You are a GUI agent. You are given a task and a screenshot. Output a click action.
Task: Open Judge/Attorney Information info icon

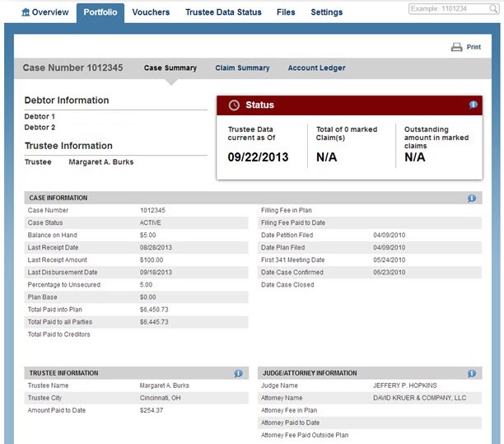tap(472, 373)
